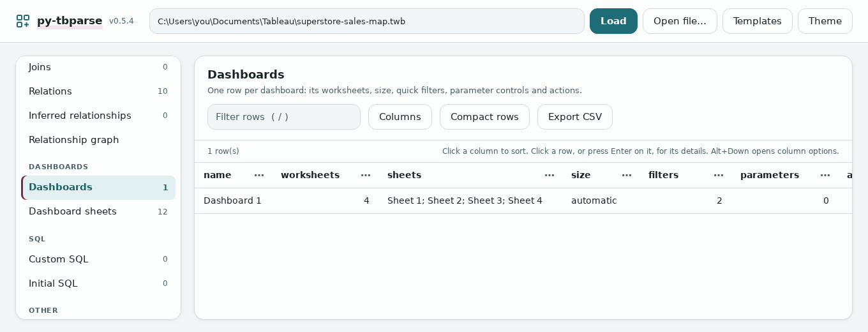Open the Dashboard 1 row details
868x332 pixels.
pyautogui.click(x=523, y=200)
